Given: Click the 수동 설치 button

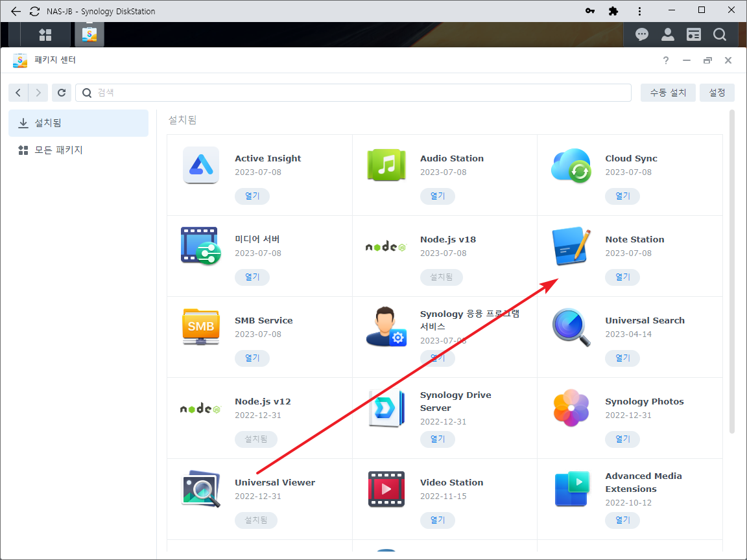Looking at the screenshot, I should coord(668,93).
